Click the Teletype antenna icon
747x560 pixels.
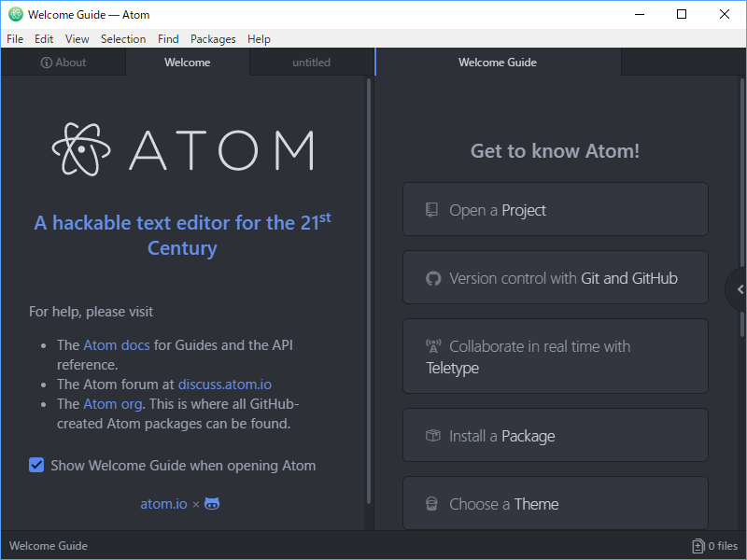coord(431,345)
